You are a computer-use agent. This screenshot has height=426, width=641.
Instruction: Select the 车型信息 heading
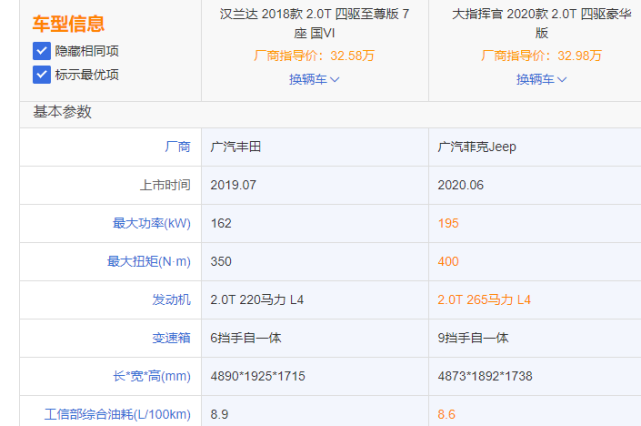pyautogui.click(x=69, y=24)
